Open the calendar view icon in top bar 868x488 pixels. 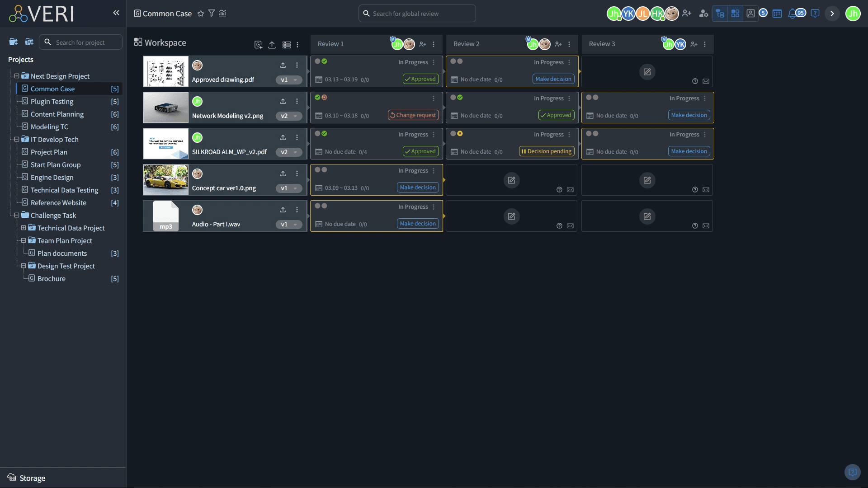click(777, 14)
